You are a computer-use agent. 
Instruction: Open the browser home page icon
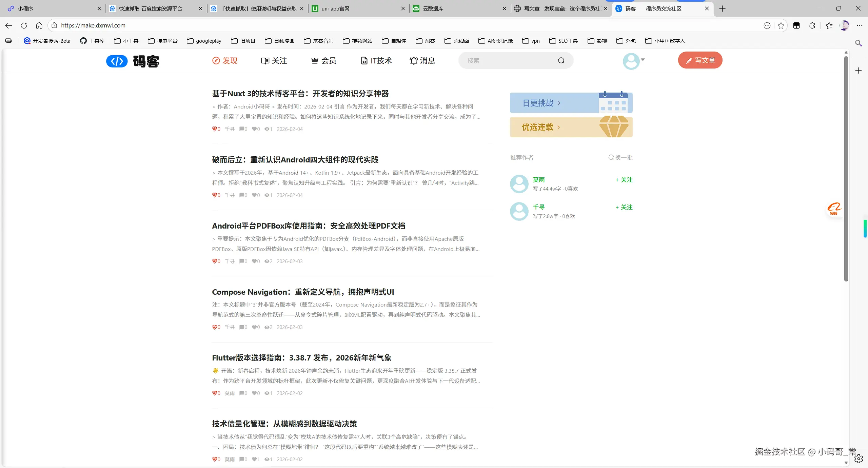pyautogui.click(x=39, y=25)
